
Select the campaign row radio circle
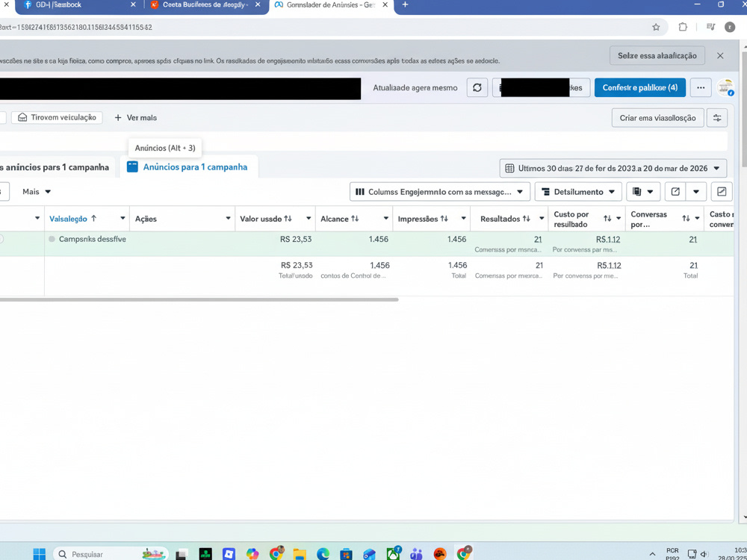(x=1, y=239)
